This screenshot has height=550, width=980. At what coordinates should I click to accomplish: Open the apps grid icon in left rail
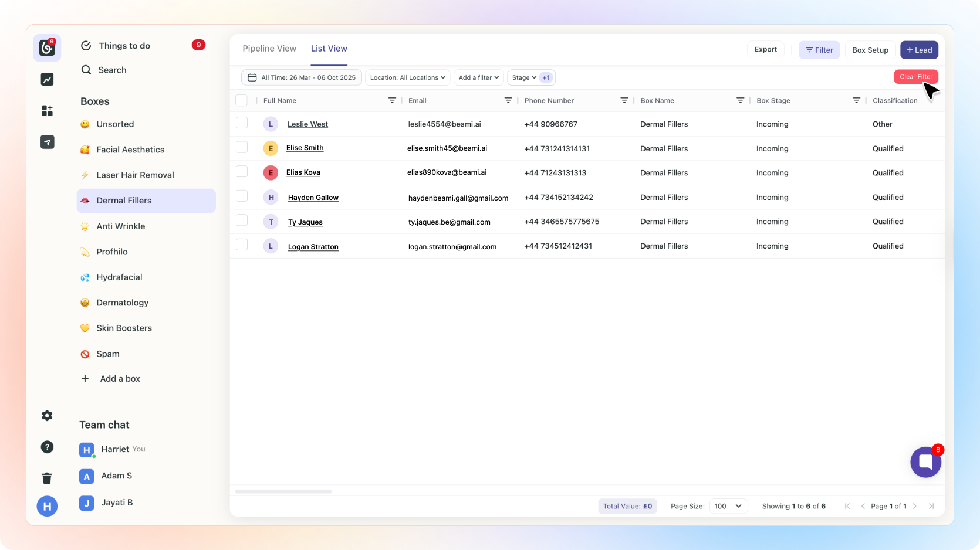coord(47,110)
